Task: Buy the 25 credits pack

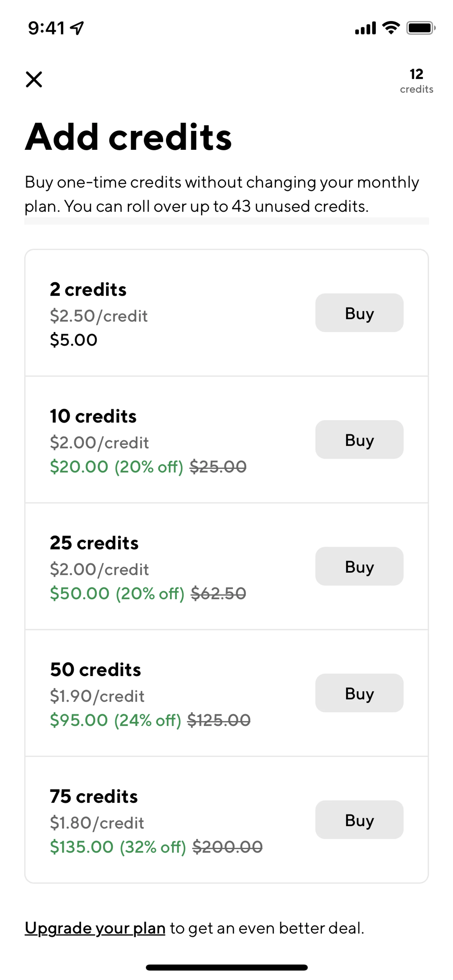Action: click(359, 566)
